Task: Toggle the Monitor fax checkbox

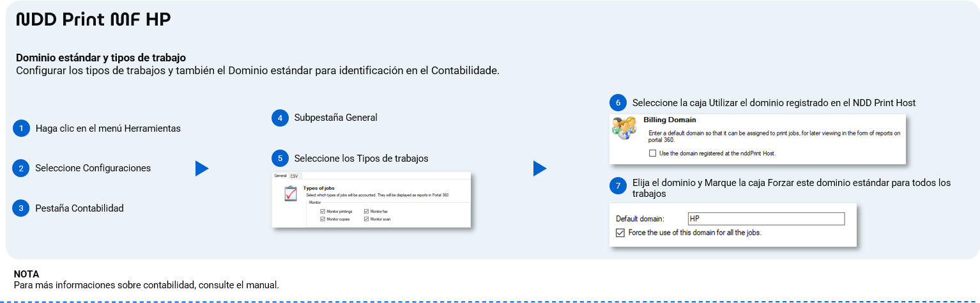Action: pos(367,211)
